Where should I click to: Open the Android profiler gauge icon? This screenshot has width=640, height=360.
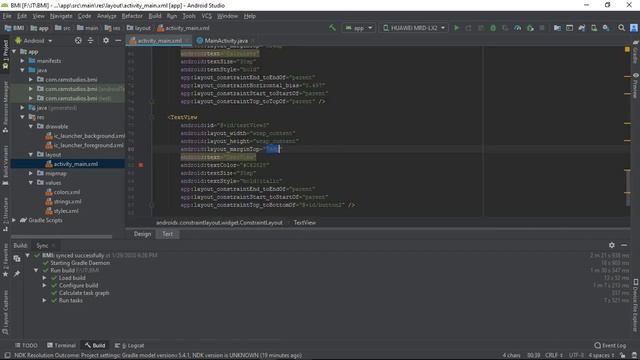[518, 28]
